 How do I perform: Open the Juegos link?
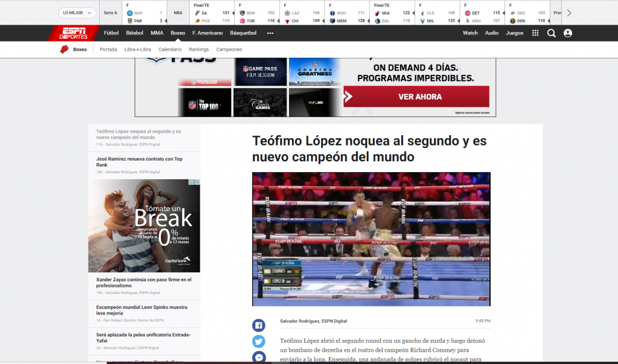[514, 33]
